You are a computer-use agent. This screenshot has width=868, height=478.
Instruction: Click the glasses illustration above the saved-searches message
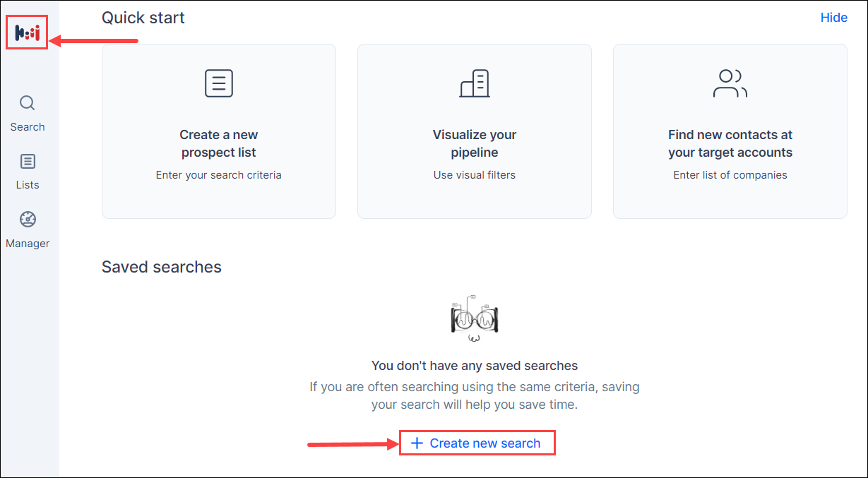coord(475,319)
